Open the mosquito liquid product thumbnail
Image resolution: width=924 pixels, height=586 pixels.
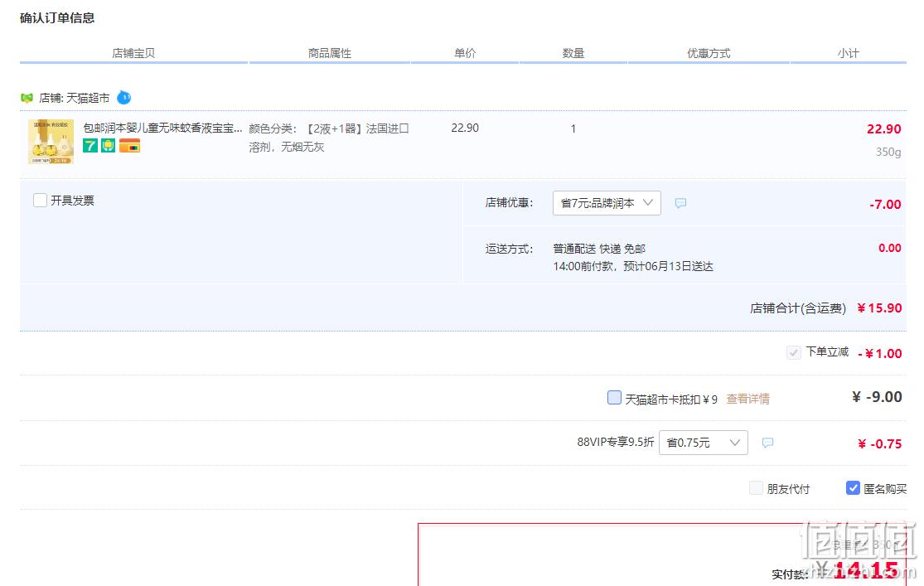(51, 142)
